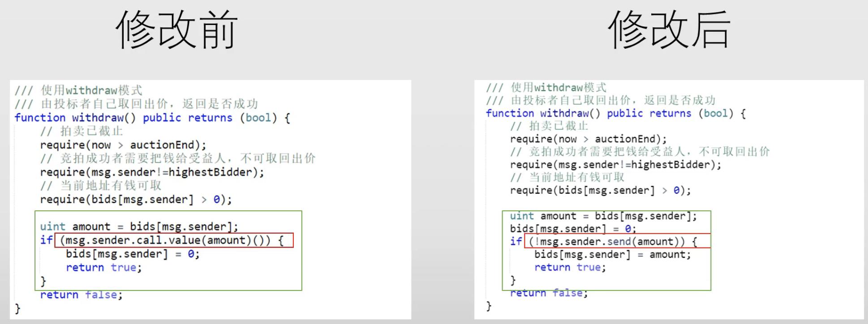Select 'msg.sender.call.value(amount)()' code in left panel
868x324 pixels.
click(x=165, y=240)
